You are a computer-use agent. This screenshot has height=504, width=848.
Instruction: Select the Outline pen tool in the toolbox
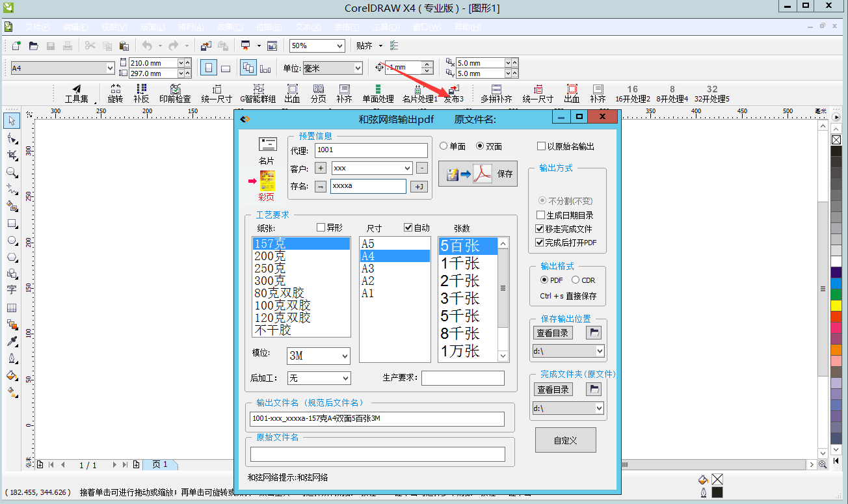pos(12,358)
